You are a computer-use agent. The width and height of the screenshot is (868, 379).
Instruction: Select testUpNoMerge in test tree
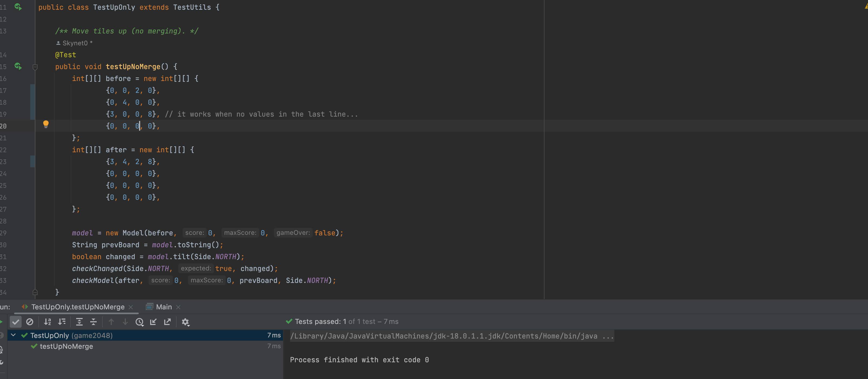click(66, 346)
